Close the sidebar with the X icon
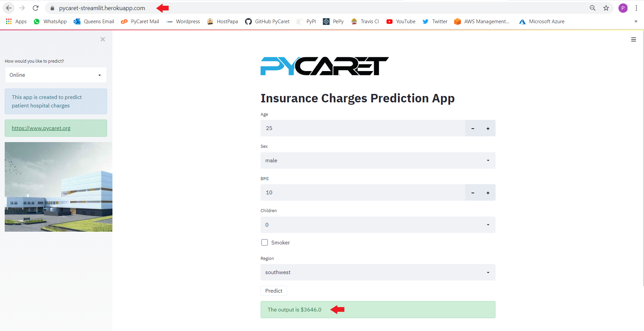 tap(103, 39)
